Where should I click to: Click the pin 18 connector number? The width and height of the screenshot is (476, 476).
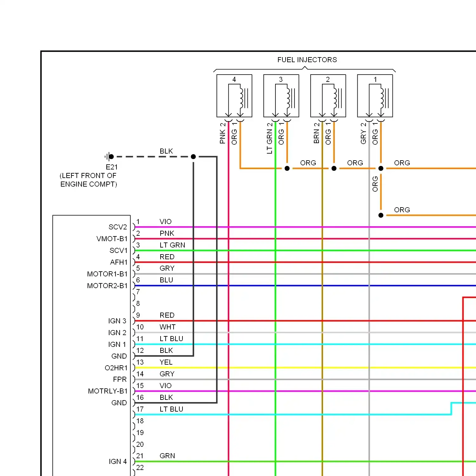tap(140, 421)
